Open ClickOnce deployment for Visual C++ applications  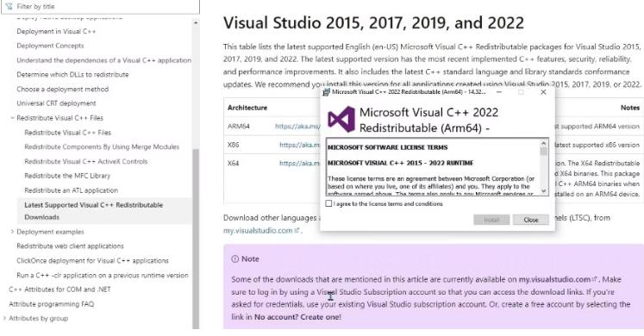[x=93, y=260]
